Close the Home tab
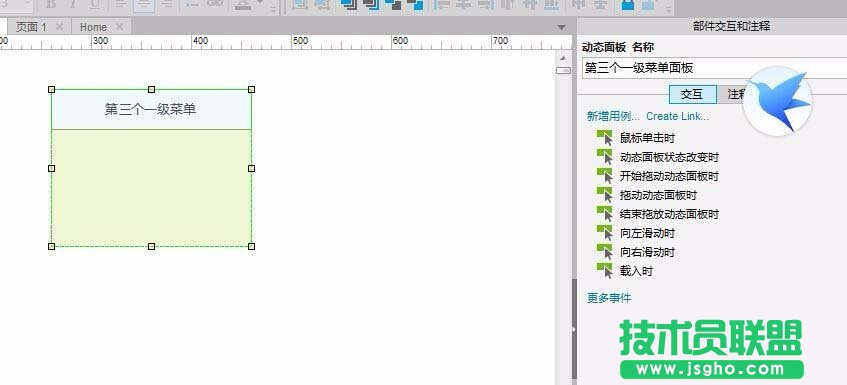The image size is (847, 385). 119,26
